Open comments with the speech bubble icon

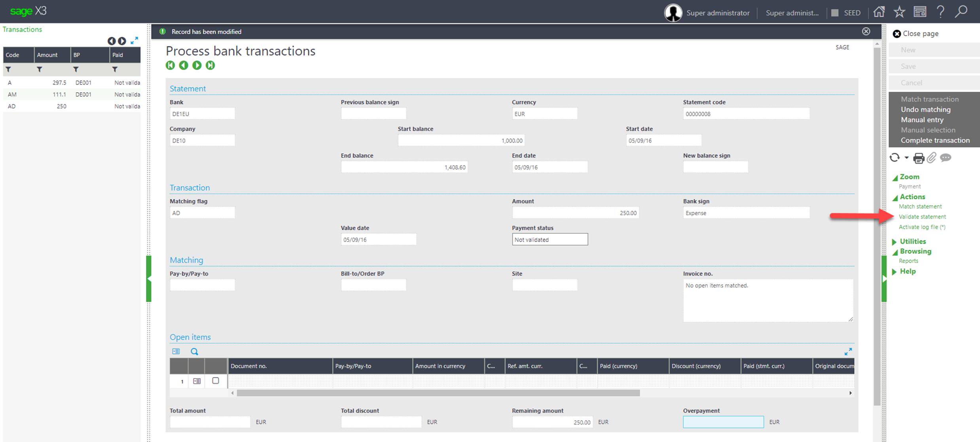coord(946,158)
